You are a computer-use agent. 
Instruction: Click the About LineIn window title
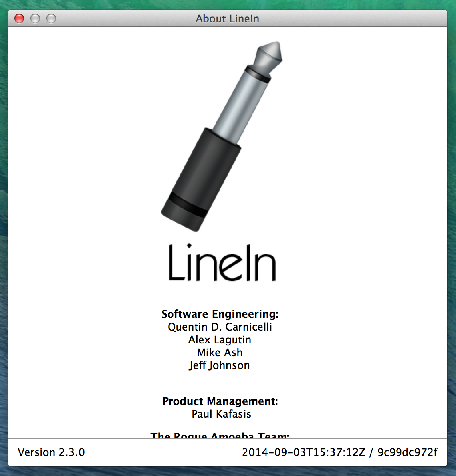pos(227,19)
